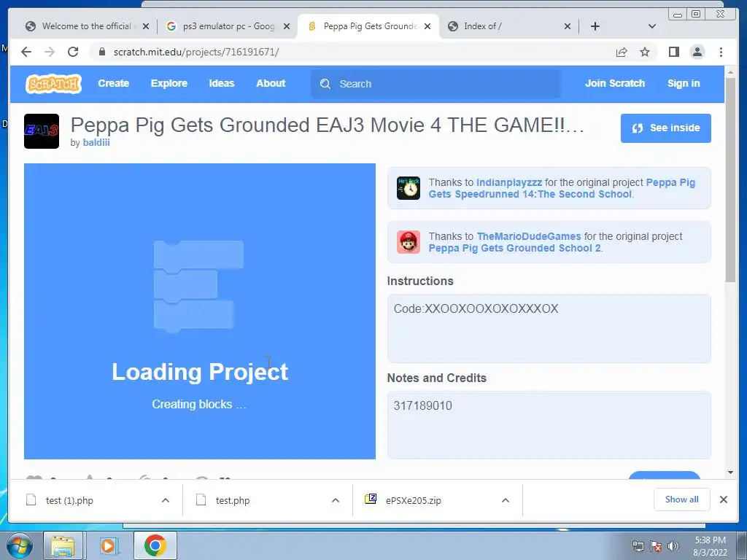Open Windows Media Player from taskbar
The width and height of the screenshot is (747, 560).
(x=108, y=545)
